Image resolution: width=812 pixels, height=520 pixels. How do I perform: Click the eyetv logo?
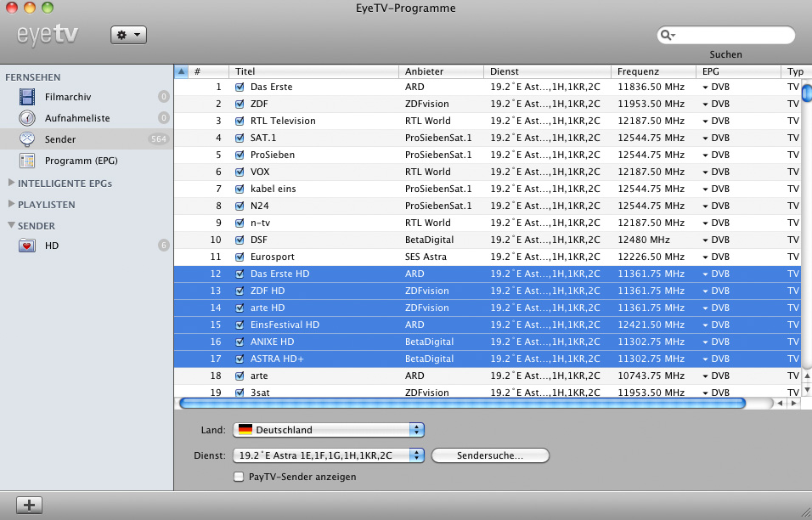click(x=48, y=35)
